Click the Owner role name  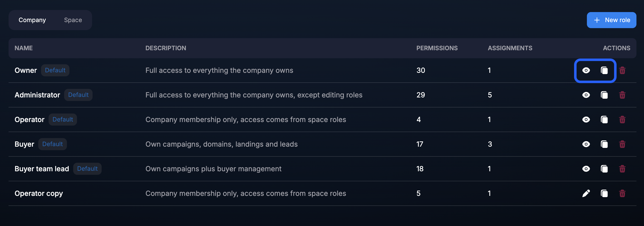(26, 70)
